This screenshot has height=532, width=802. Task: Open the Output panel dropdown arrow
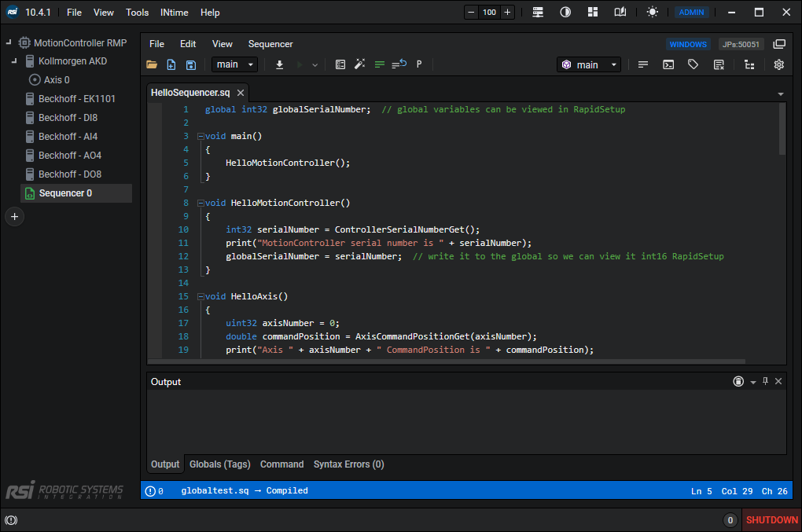[753, 382]
